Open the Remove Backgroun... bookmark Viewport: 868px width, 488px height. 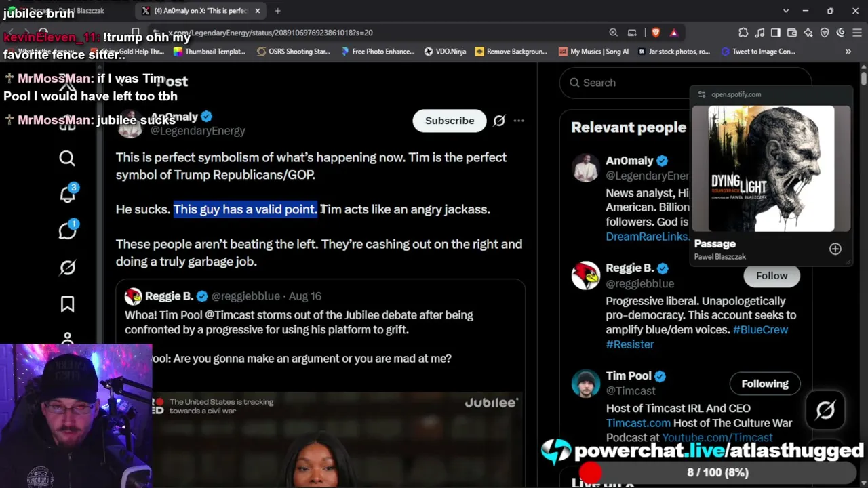point(511,52)
